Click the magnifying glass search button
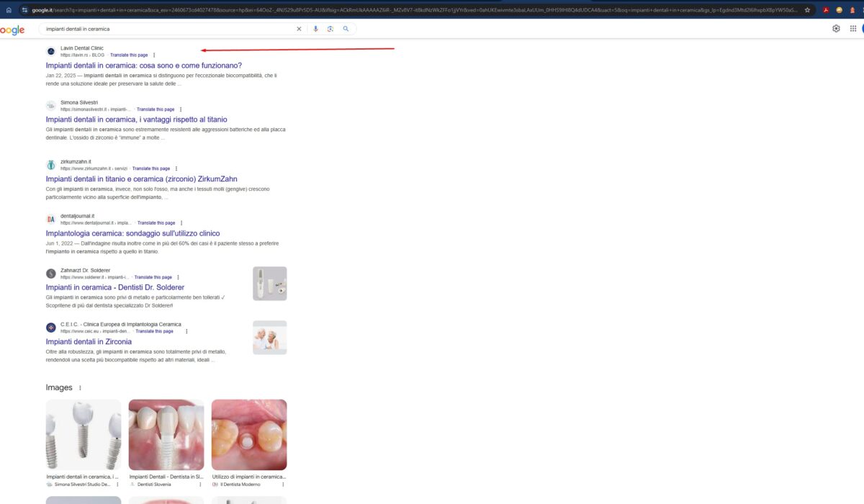Viewport: 864px width, 504px height. coord(346,29)
